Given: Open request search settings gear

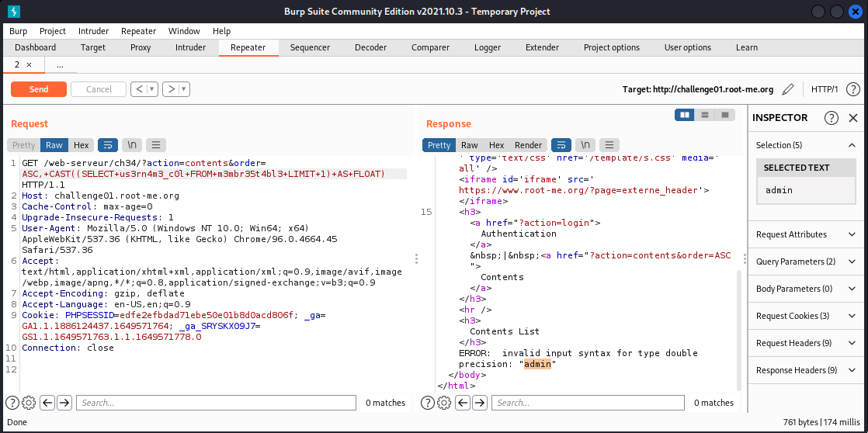Looking at the screenshot, I should click(x=30, y=403).
